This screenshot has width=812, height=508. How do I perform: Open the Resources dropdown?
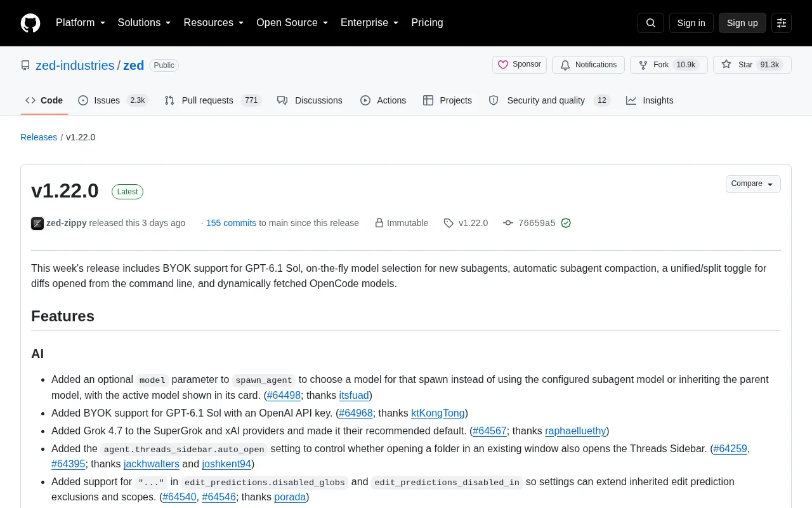[x=214, y=23]
